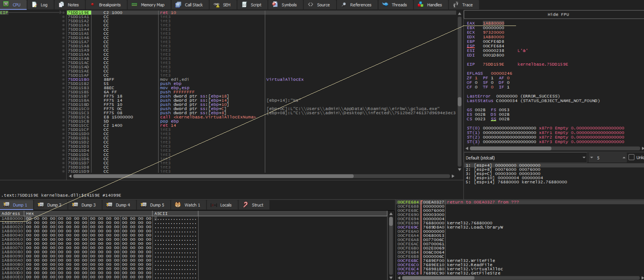Toggle breakpoint dot at address 75DD15B5
The height and width of the screenshot is (280, 644).
63,92
